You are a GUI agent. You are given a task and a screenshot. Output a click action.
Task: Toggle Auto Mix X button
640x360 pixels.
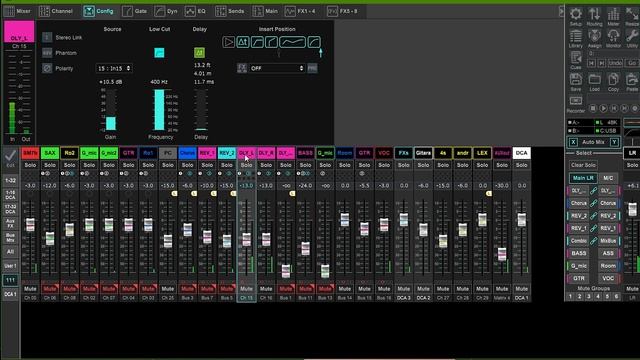click(573, 142)
